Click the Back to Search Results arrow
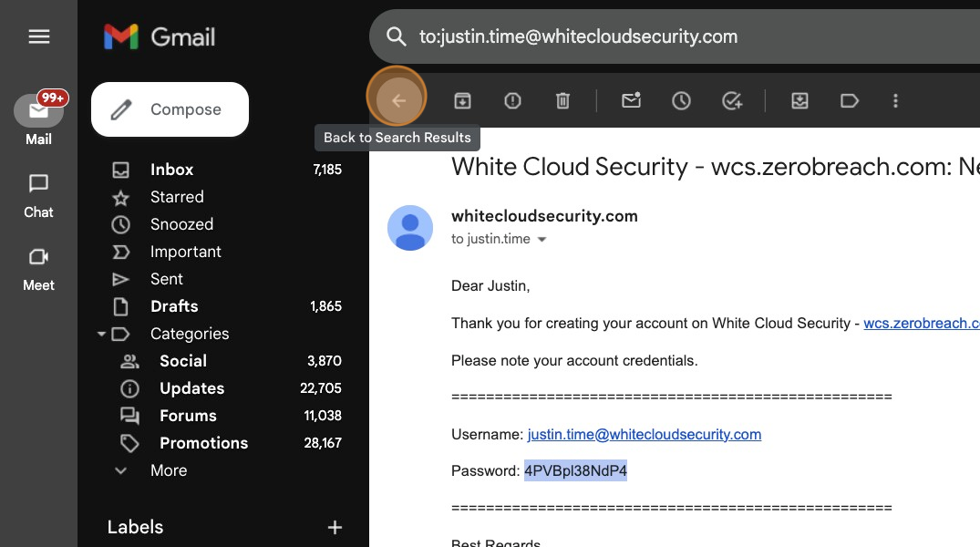Image resolution: width=980 pixels, height=547 pixels. pyautogui.click(x=397, y=100)
